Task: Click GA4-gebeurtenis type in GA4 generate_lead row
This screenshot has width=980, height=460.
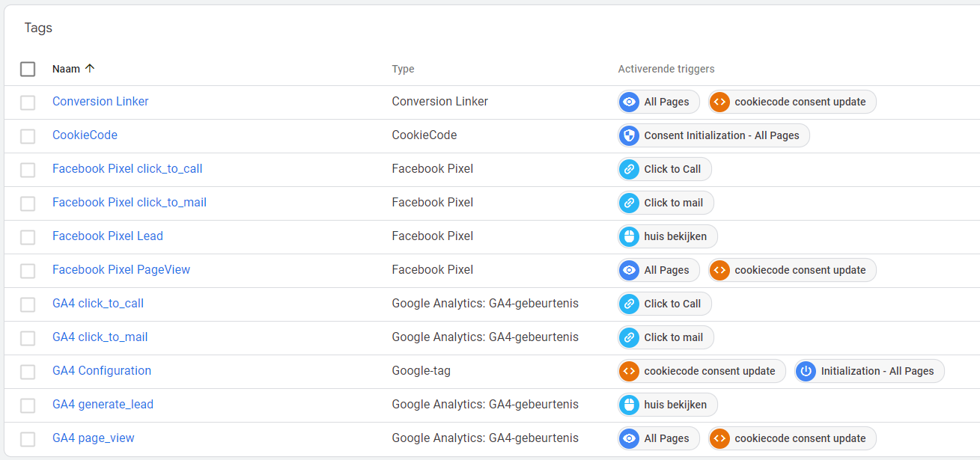Action: tap(485, 405)
